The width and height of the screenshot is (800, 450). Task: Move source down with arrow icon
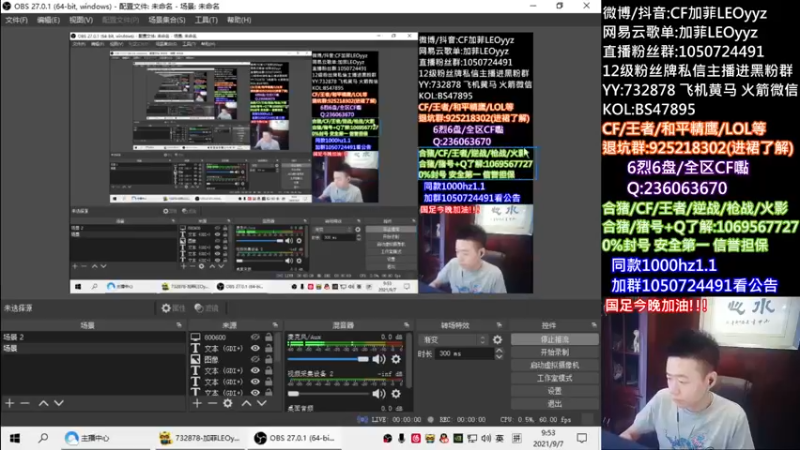pyautogui.click(x=262, y=403)
